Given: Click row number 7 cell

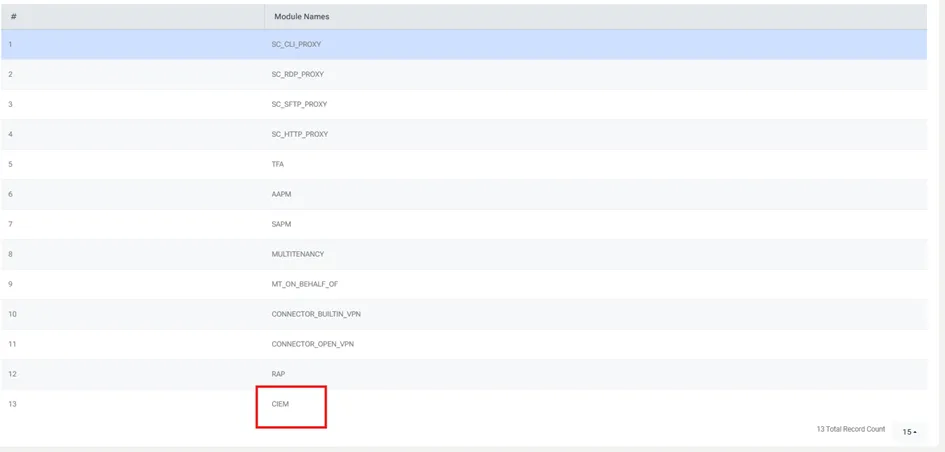Looking at the screenshot, I should click(133, 224).
